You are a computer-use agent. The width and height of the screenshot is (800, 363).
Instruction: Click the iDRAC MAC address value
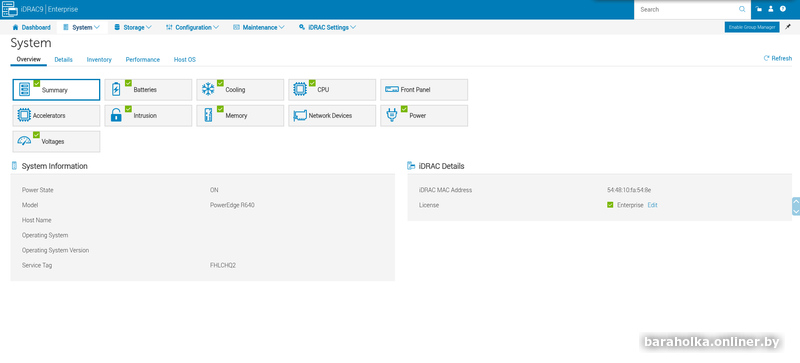pyautogui.click(x=629, y=190)
